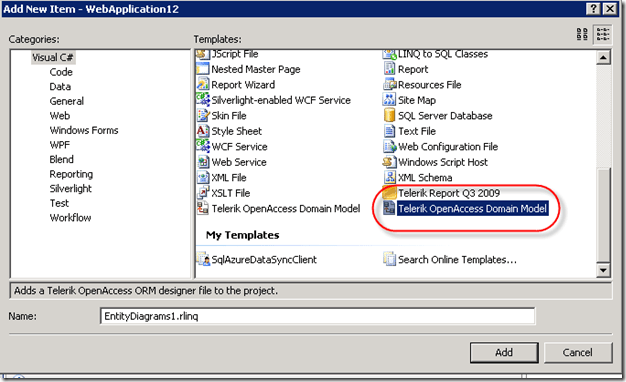Click the "Search Online Templates..." label
The width and height of the screenshot is (626, 382).
point(457,259)
